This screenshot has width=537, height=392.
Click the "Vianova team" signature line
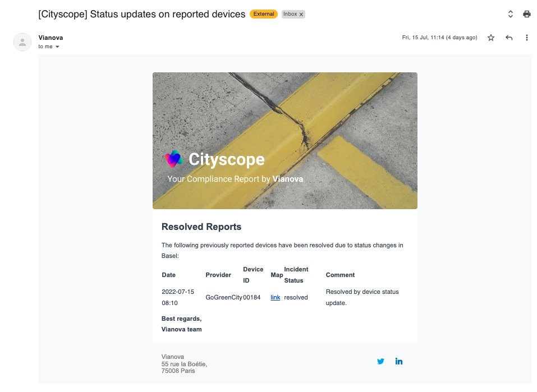click(181, 329)
